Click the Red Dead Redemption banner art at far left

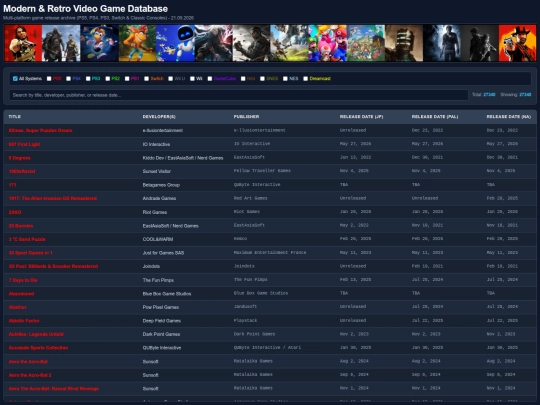[x=23, y=43]
